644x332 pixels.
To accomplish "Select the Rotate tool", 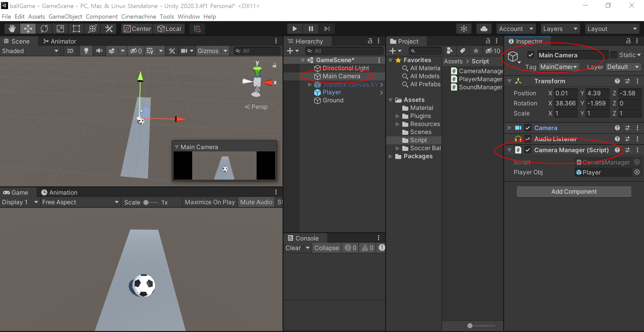I will click(x=44, y=29).
